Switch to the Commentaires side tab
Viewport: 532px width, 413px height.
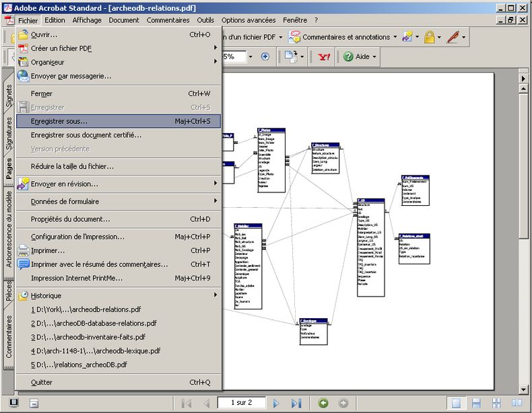9,336
